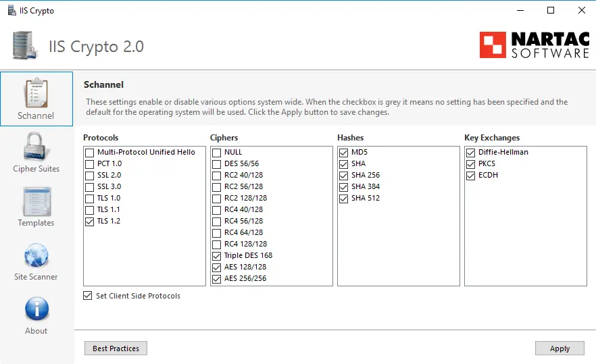Toggle the RC4 128/128 cipher

216,244
